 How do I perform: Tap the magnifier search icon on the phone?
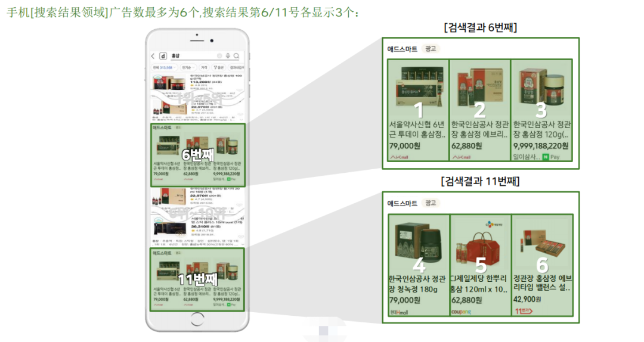coord(236,56)
